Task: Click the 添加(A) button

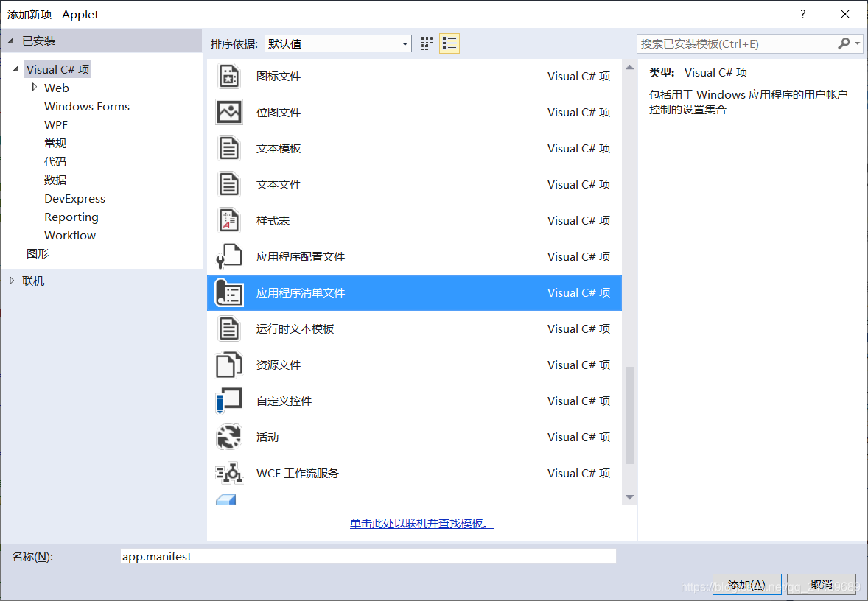Action: pyautogui.click(x=746, y=584)
